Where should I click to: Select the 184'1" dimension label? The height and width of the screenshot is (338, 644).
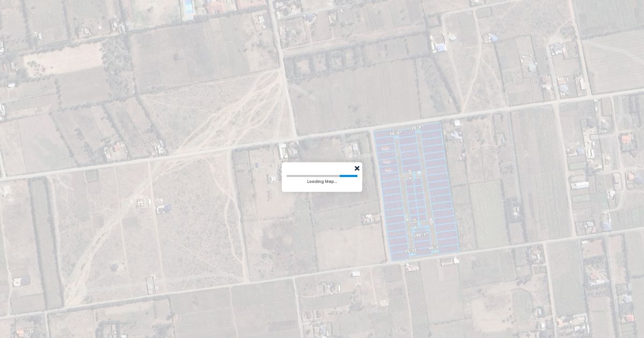421,234
